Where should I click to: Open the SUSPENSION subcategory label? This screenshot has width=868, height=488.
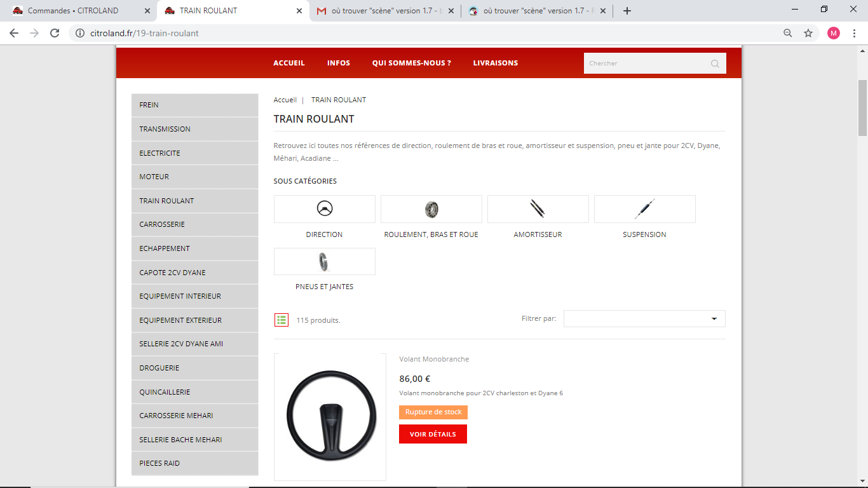click(x=644, y=234)
